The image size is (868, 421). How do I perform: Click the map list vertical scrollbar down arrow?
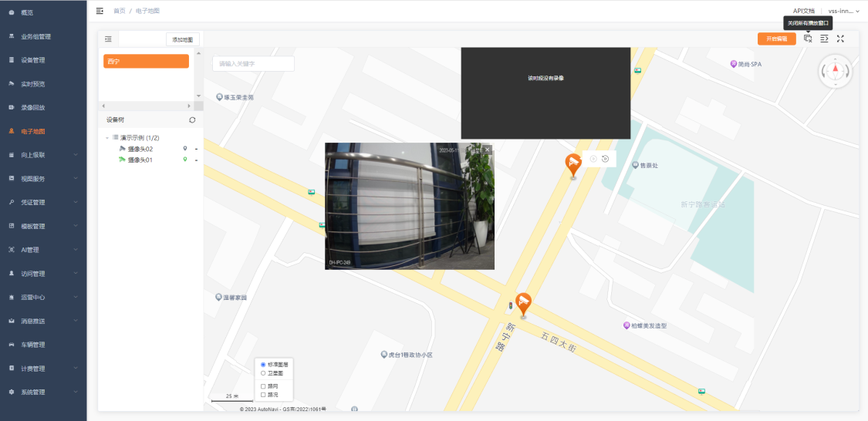tap(198, 96)
